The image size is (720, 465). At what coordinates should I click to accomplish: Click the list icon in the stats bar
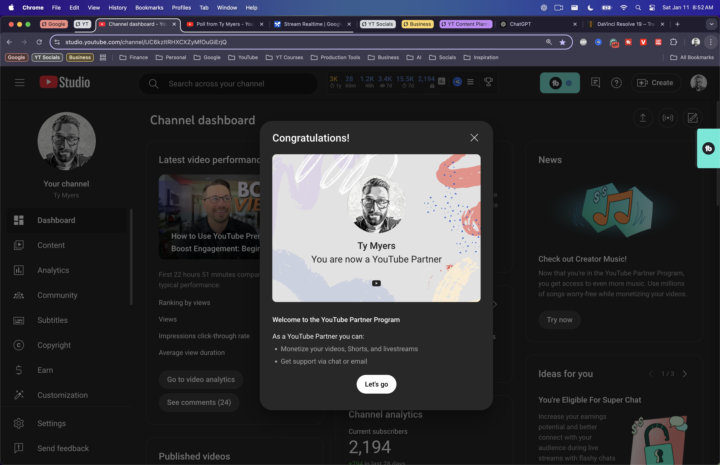[x=470, y=82]
